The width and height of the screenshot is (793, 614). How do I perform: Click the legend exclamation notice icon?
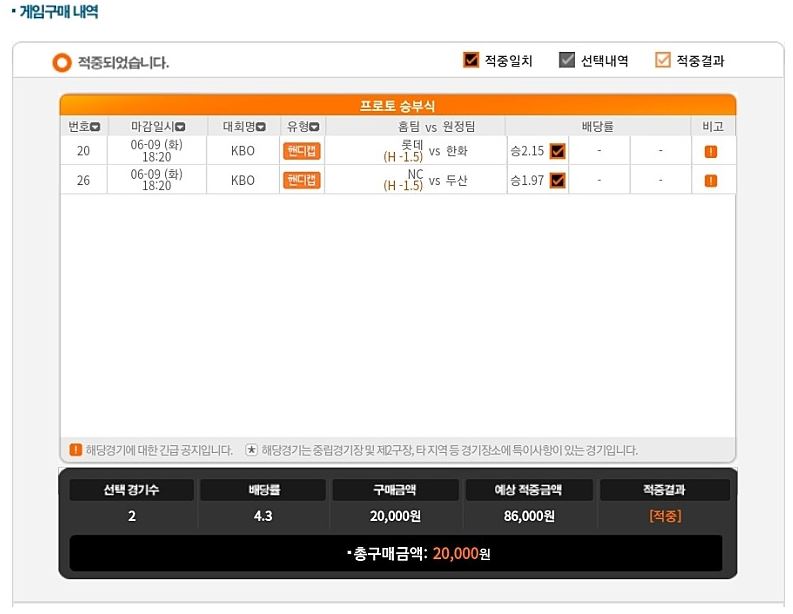coord(75,450)
